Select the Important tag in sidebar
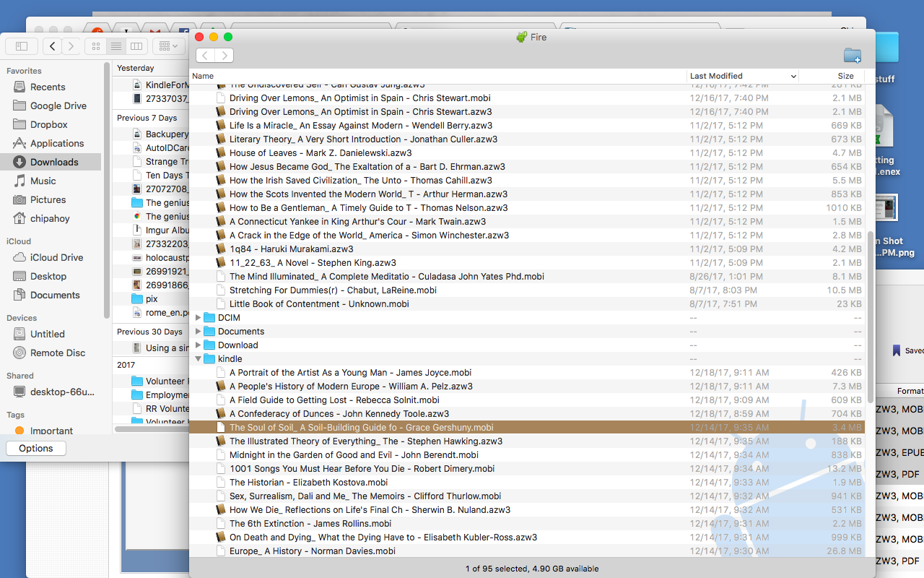The image size is (924, 578). (x=51, y=431)
